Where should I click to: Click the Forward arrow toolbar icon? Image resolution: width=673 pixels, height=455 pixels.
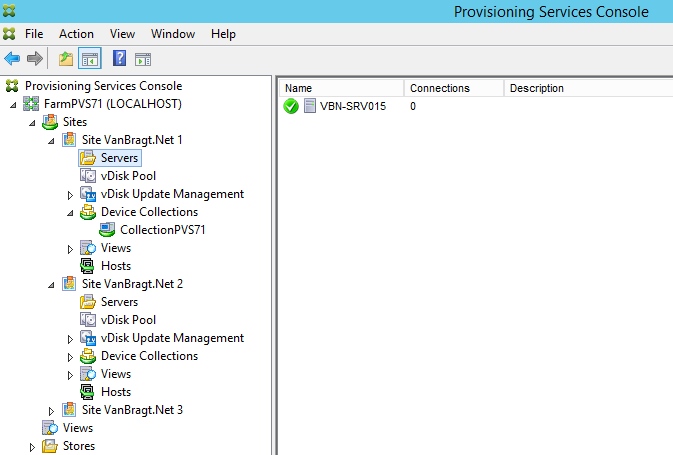tap(35, 58)
